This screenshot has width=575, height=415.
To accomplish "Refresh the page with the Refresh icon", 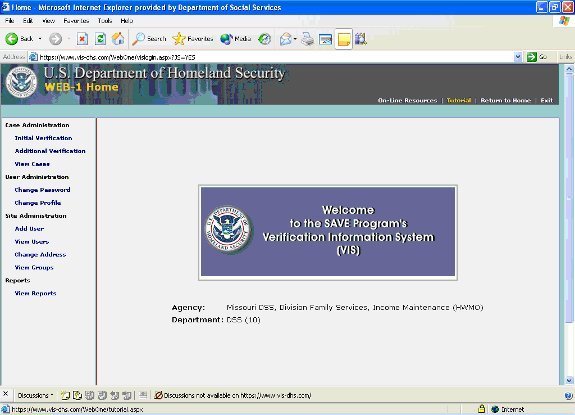I will click(x=100, y=39).
